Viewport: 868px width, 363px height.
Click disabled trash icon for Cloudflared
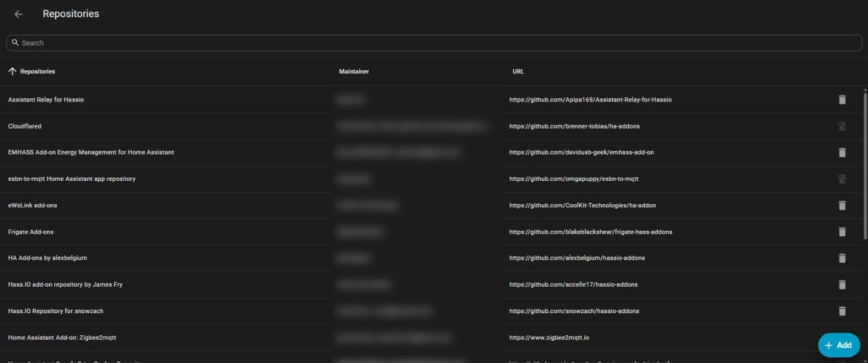(842, 126)
